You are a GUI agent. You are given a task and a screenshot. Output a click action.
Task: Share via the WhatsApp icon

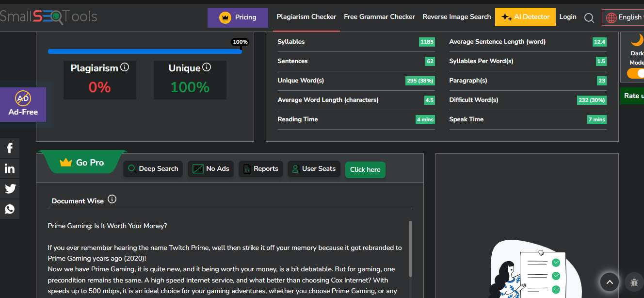10,209
